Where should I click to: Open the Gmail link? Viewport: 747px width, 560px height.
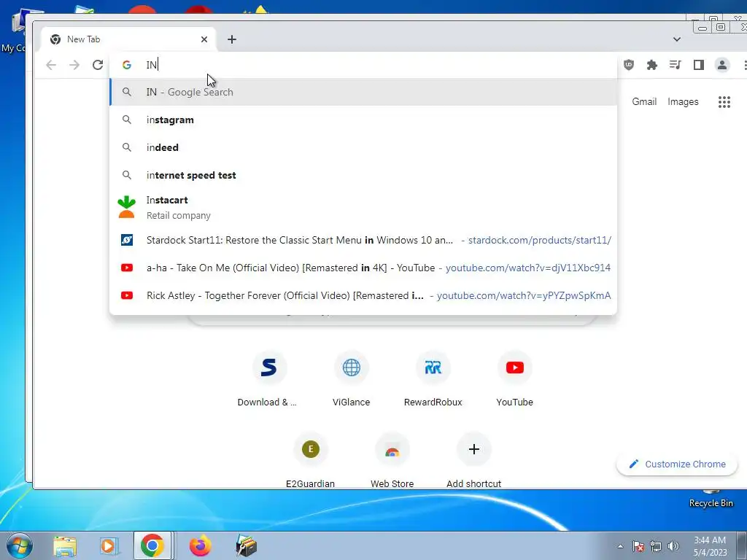pos(644,101)
